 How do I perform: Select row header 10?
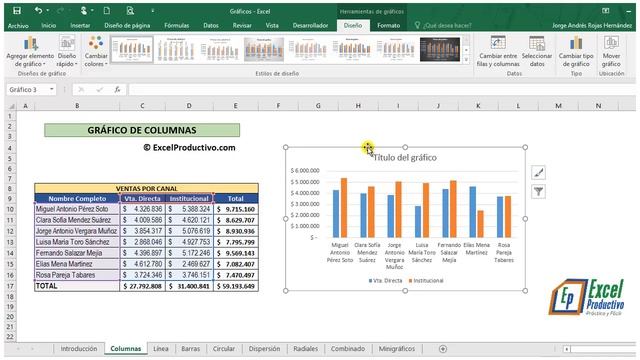[x=10, y=209]
